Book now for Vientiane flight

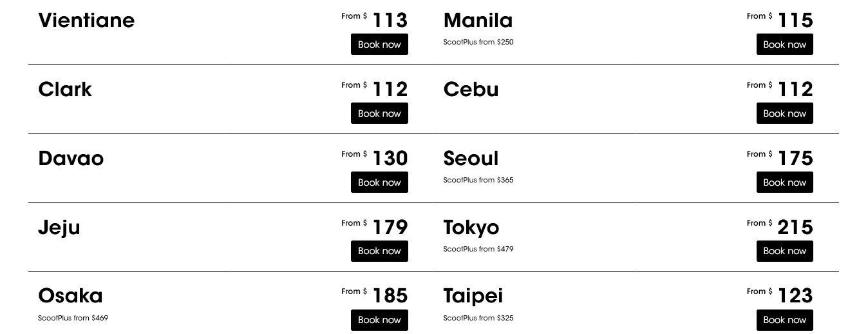pyautogui.click(x=379, y=44)
